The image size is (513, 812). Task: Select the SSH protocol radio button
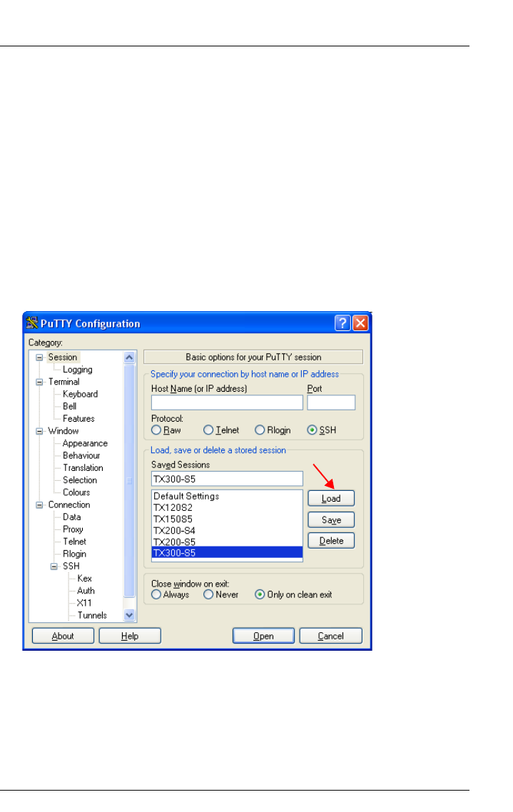pos(312,430)
